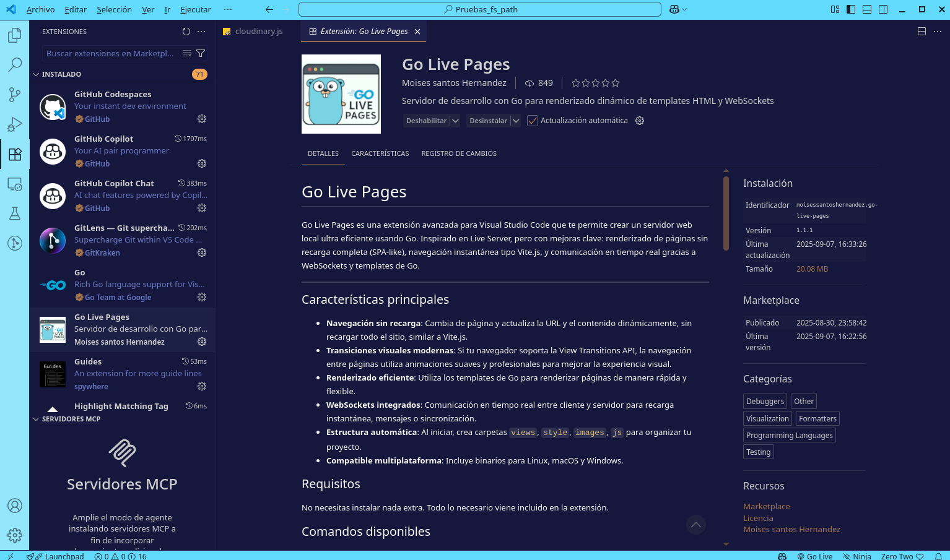
Task: Open the Desinstalar dropdown arrow
Action: (x=515, y=121)
